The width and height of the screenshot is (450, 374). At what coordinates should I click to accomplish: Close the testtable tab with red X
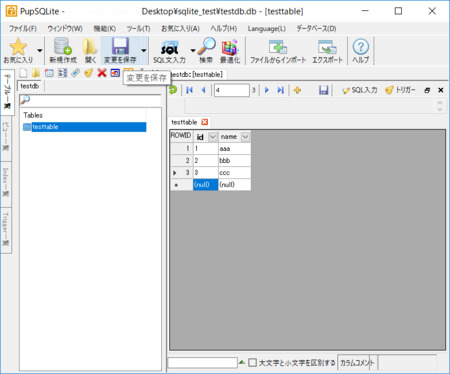click(x=205, y=122)
